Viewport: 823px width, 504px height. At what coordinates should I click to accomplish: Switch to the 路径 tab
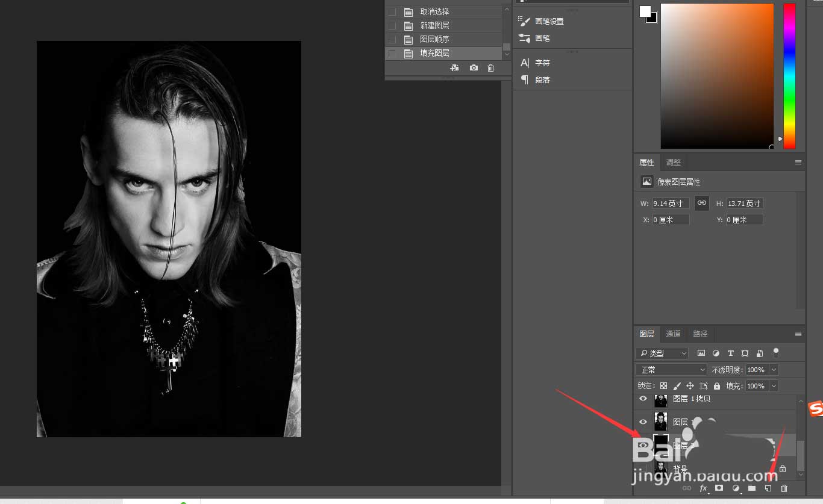point(700,334)
